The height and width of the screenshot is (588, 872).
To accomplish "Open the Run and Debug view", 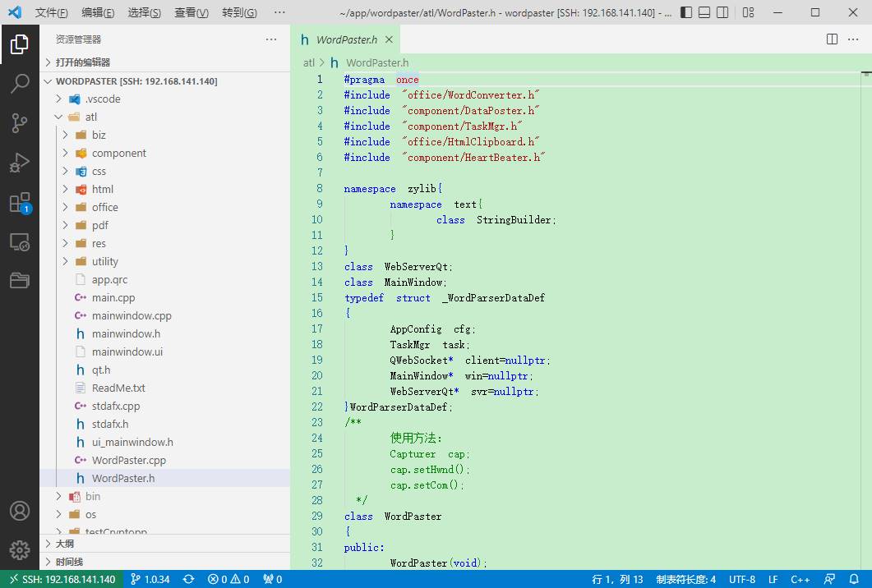I will (x=20, y=163).
